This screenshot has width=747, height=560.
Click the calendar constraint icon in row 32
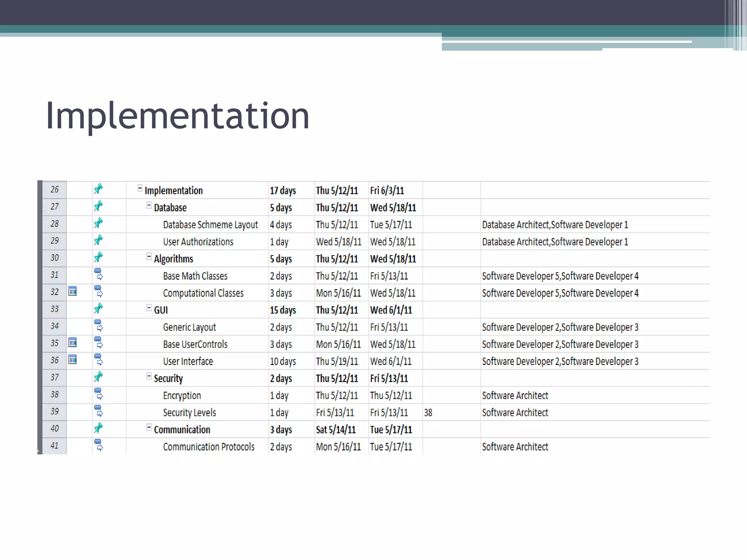73,291
